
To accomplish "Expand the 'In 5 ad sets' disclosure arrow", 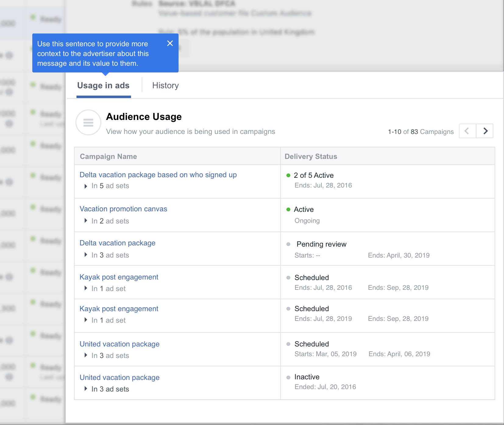I will click(x=86, y=186).
